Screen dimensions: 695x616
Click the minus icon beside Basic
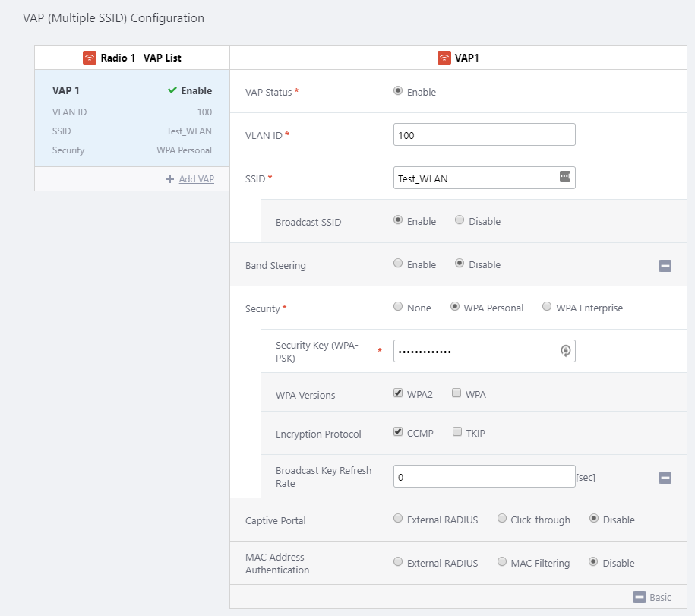click(x=639, y=597)
